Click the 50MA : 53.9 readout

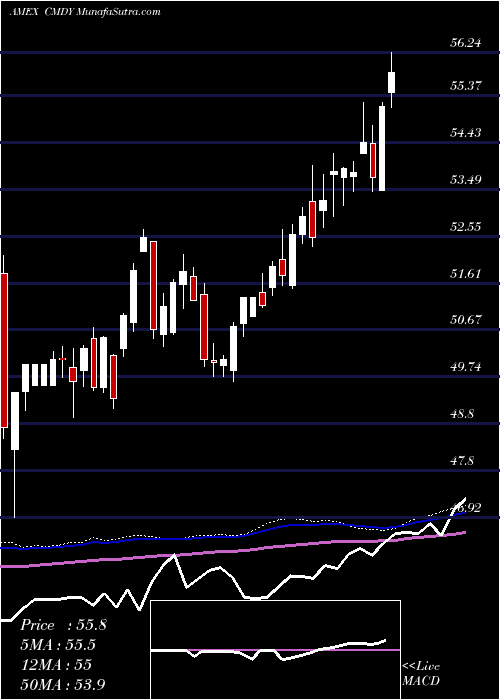(63, 684)
